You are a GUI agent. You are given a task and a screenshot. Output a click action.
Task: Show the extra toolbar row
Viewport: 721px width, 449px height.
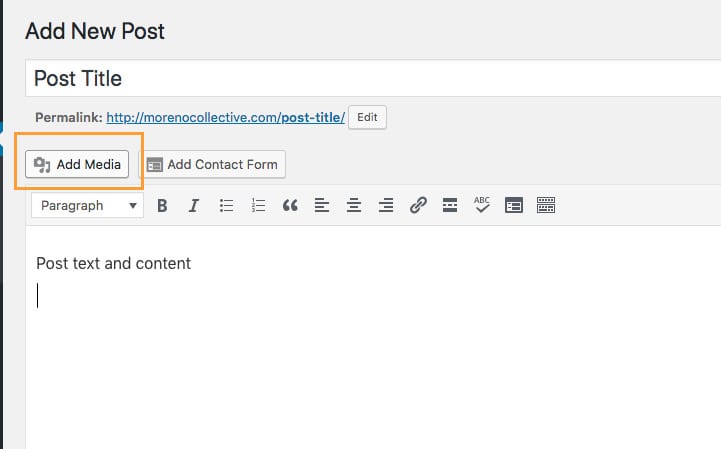coord(546,205)
